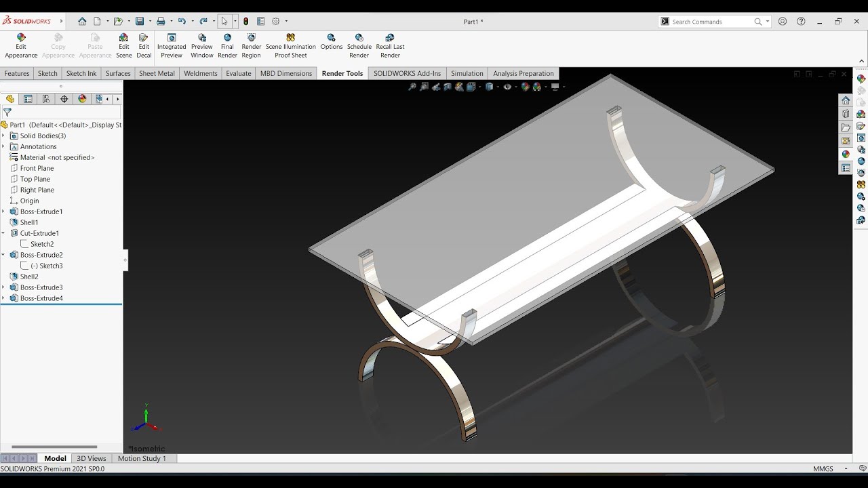Collapse the Boss-Extrude2 feature
Image resolution: width=868 pixels, height=488 pixels.
click(3, 255)
